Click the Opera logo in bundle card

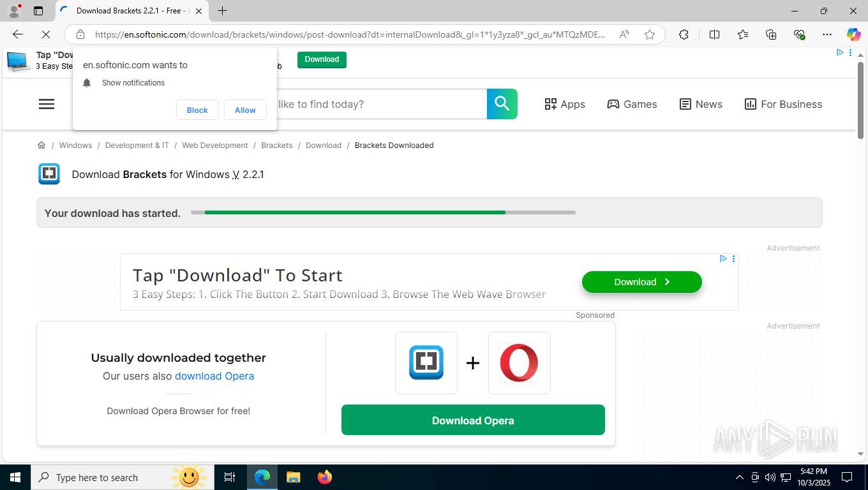click(x=519, y=363)
